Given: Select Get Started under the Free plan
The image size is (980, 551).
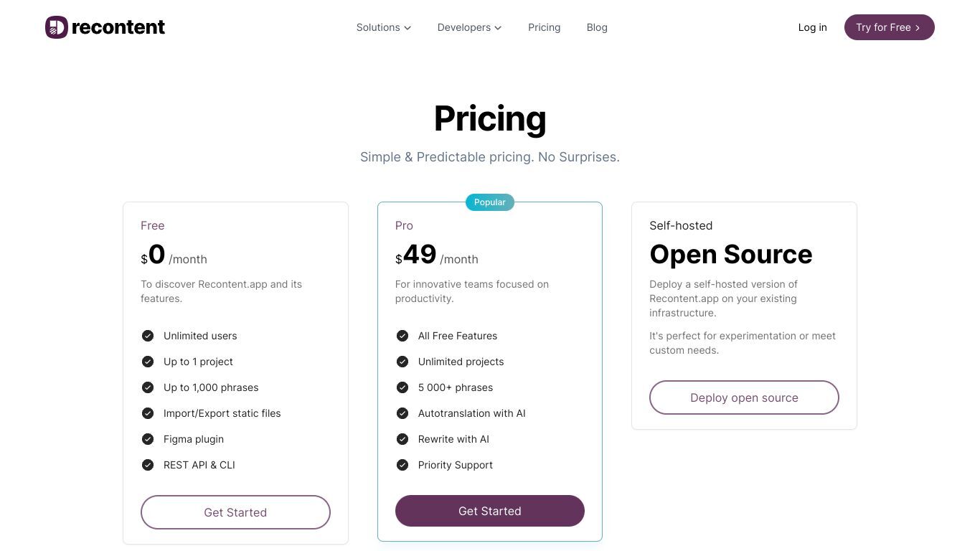Looking at the screenshot, I should (x=235, y=512).
